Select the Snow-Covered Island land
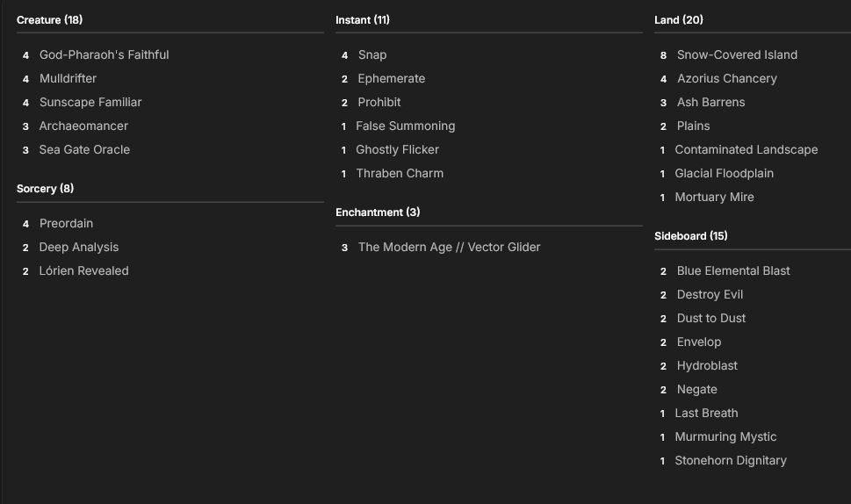The width and height of the screenshot is (851, 504). click(737, 54)
